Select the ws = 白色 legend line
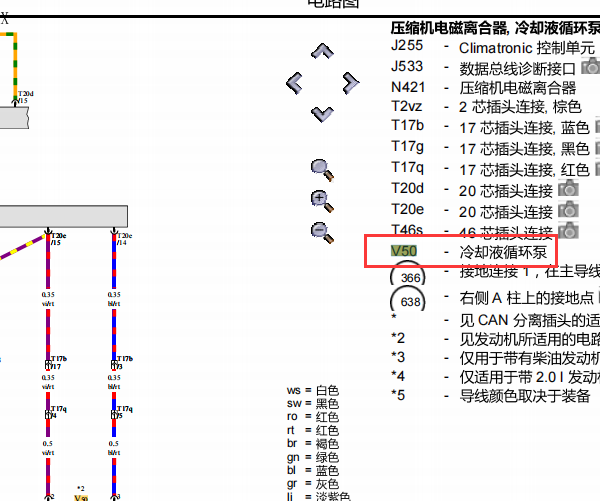The height and width of the screenshot is (501, 600). pyautogui.click(x=313, y=390)
